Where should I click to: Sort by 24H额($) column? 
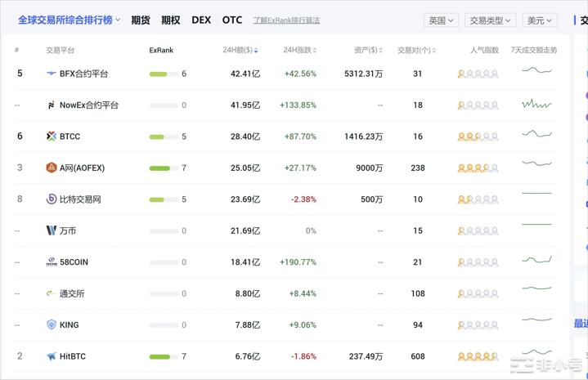pyautogui.click(x=240, y=50)
